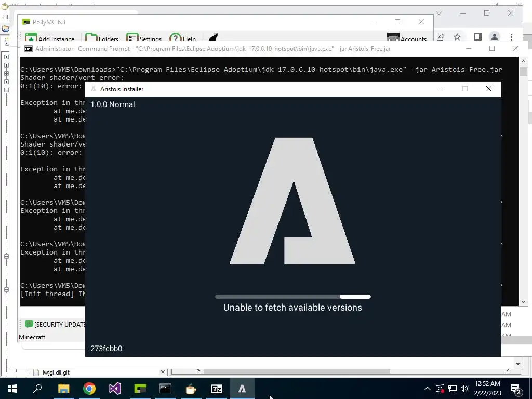
Task: Open Visual Studio from taskbar
Action: [x=115, y=389]
